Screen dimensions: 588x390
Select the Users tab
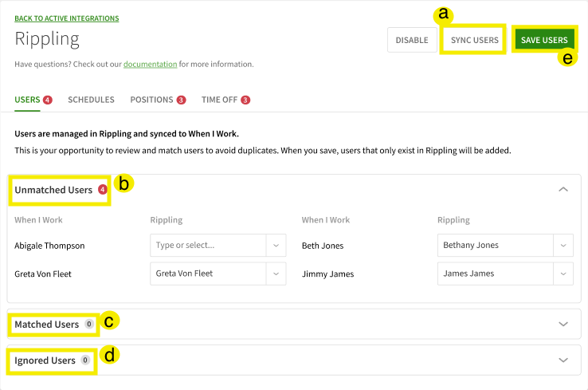point(27,100)
